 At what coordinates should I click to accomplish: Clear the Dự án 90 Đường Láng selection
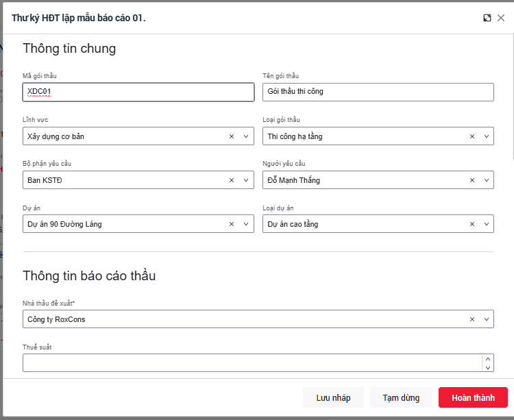tap(232, 224)
